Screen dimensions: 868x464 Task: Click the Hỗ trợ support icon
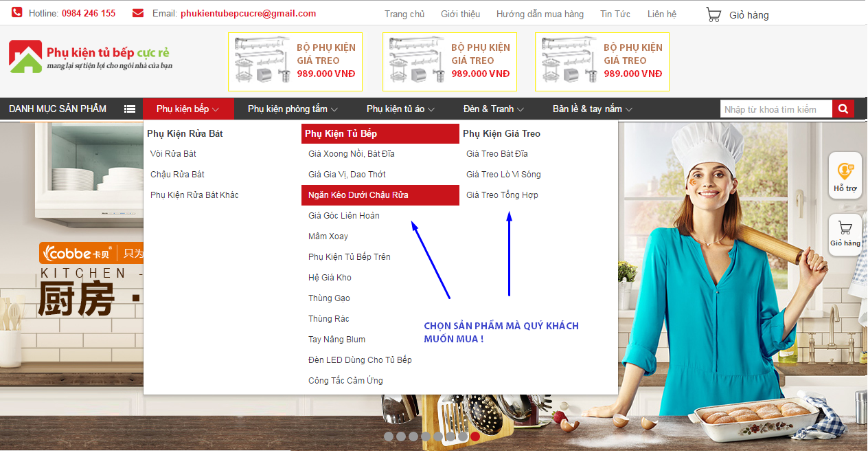click(845, 175)
